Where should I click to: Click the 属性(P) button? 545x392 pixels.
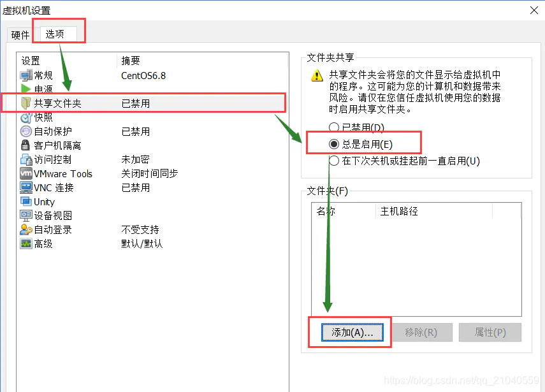[x=490, y=332]
